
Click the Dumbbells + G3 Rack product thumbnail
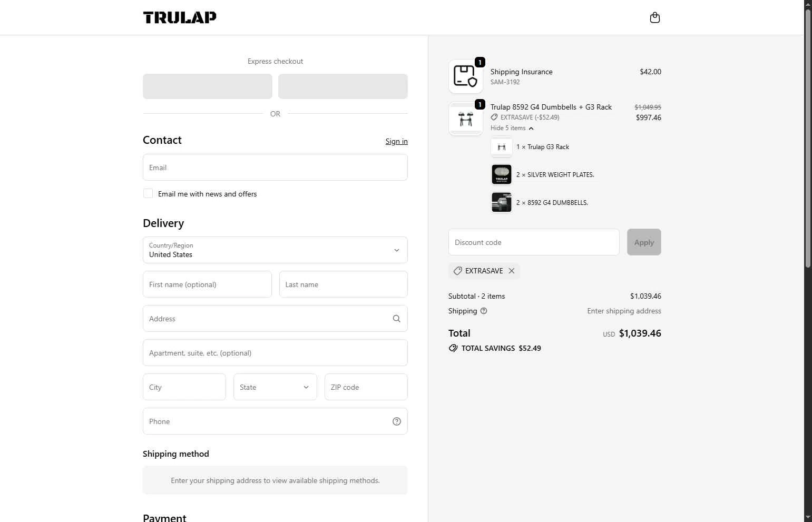(466, 119)
